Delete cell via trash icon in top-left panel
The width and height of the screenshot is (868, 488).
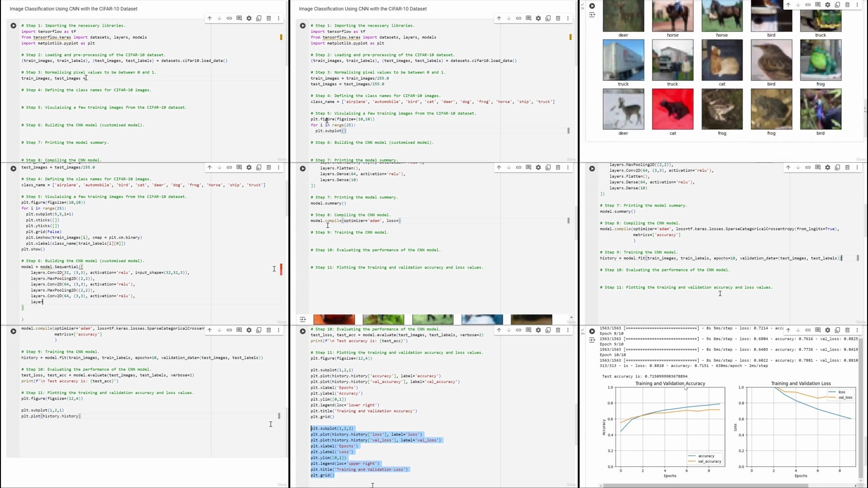(x=269, y=18)
